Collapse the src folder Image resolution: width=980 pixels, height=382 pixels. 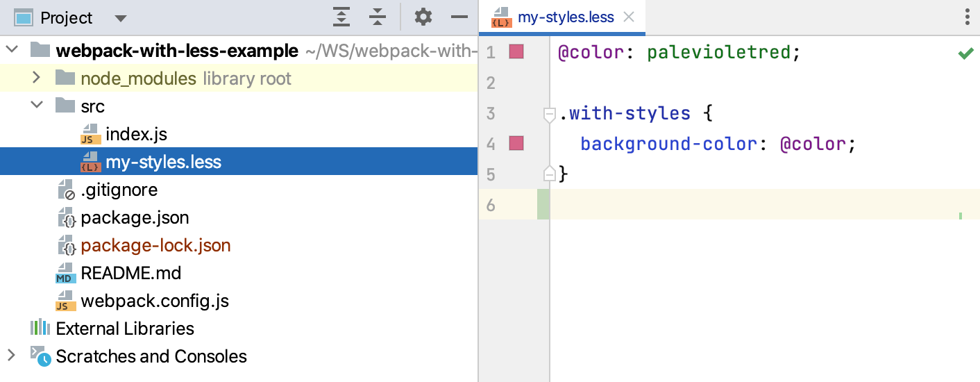point(37,106)
